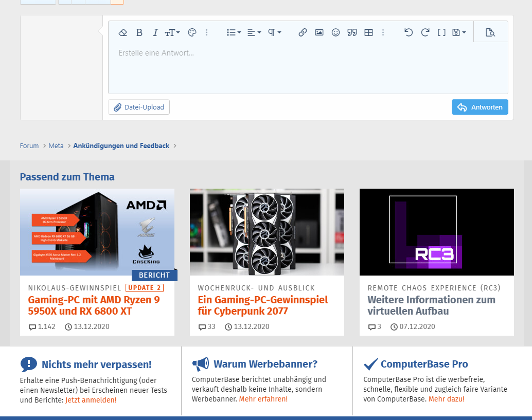The height and width of the screenshot is (420, 532).
Task: Insert an image into the reply
Action: coord(320,32)
